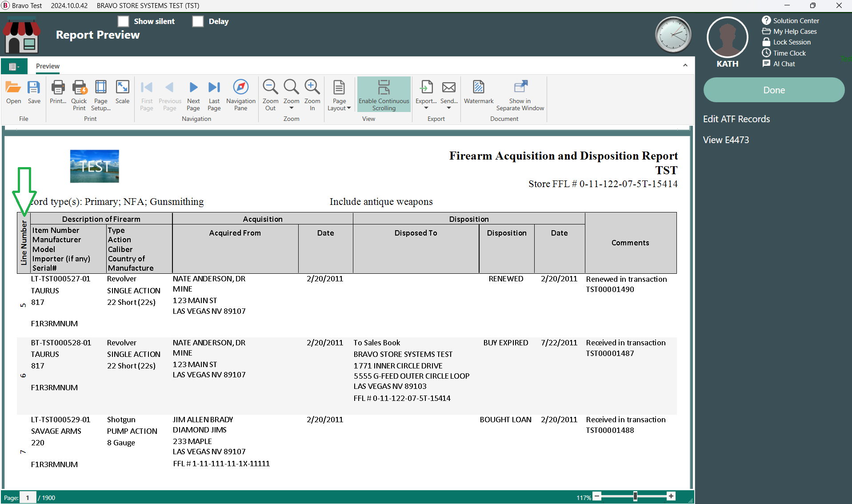Click BUY EXPIRED disposition cell
852x504 pixels.
coord(506,343)
